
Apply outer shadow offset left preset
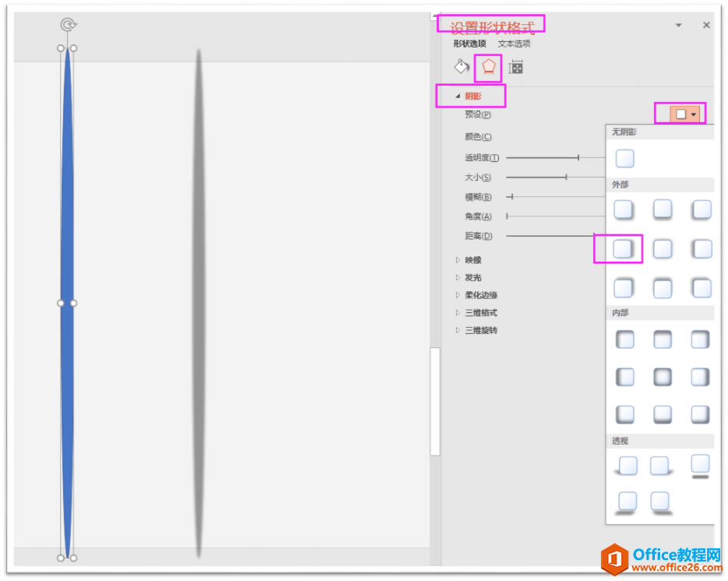click(x=701, y=248)
